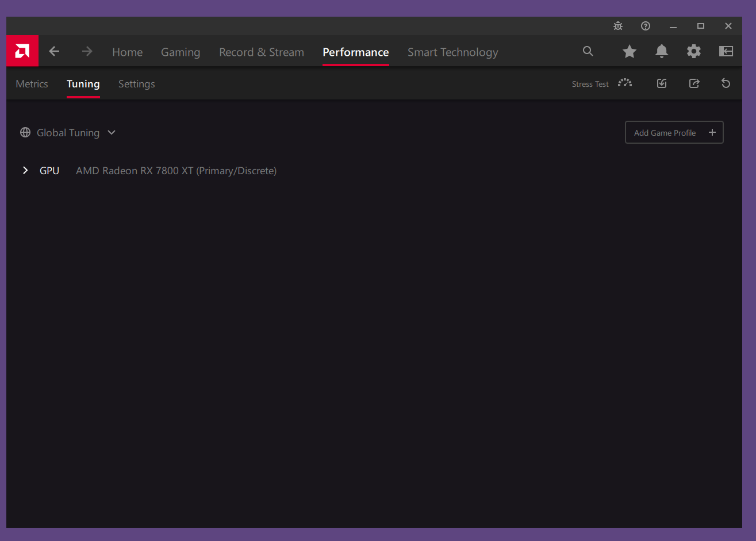The height and width of the screenshot is (541, 756).
Task: Click the export tuning profile icon
Action: click(x=694, y=83)
